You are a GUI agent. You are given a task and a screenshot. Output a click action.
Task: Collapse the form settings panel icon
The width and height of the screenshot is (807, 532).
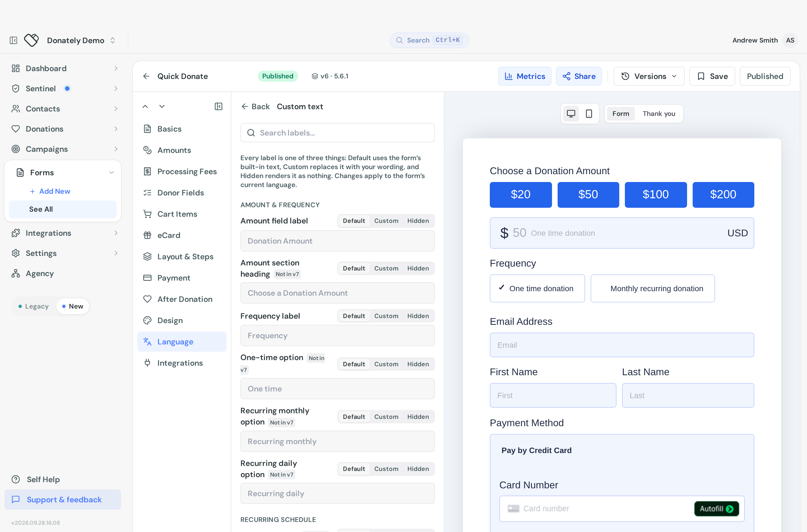pyautogui.click(x=219, y=106)
